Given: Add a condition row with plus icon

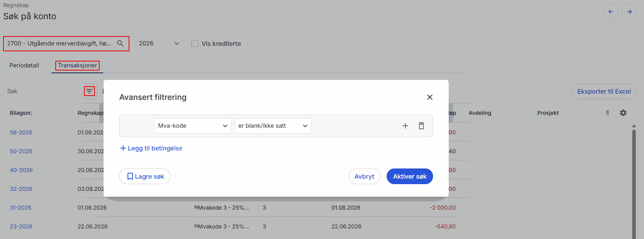Looking at the screenshot, I should point(406,126).
